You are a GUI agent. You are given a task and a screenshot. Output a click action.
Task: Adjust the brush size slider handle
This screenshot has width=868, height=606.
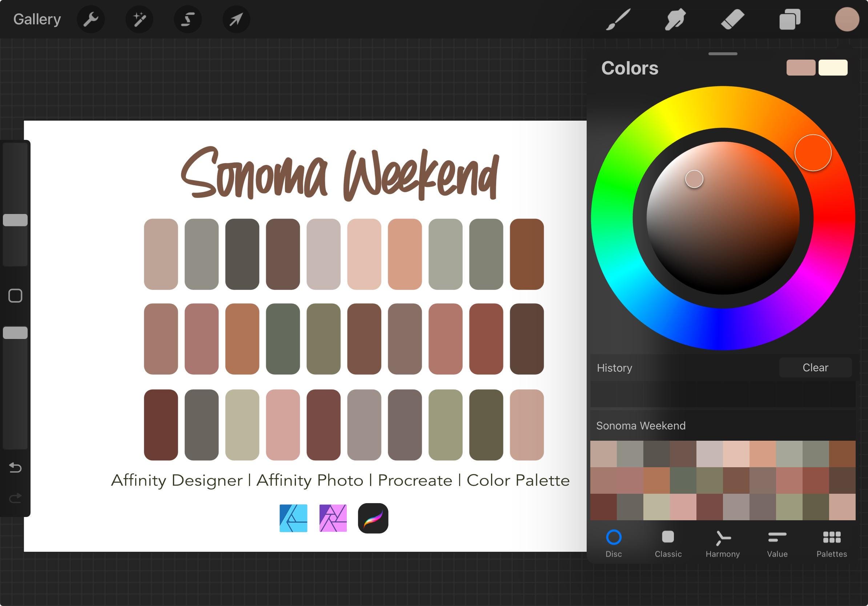click(15, 220)
